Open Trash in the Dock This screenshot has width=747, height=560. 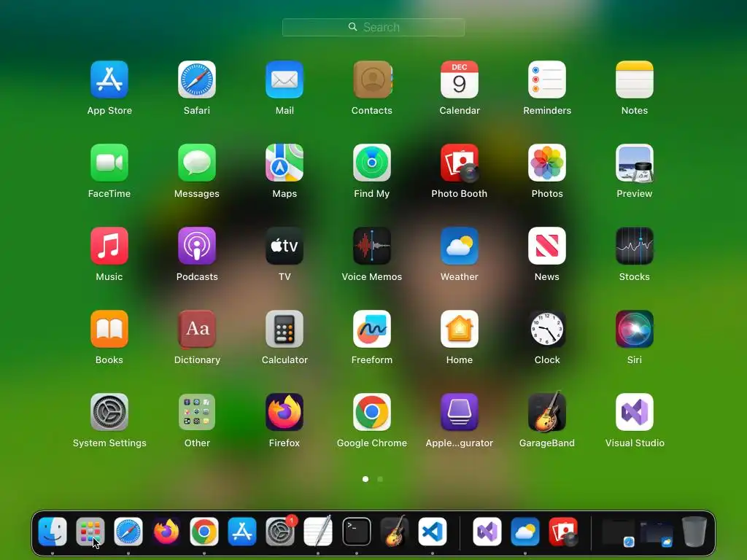[694, 532]
